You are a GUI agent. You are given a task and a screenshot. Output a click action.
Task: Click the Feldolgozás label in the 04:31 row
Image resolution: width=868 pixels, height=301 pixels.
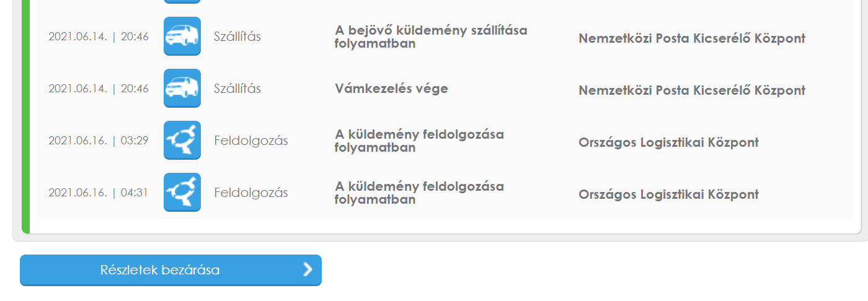point(251,193)
